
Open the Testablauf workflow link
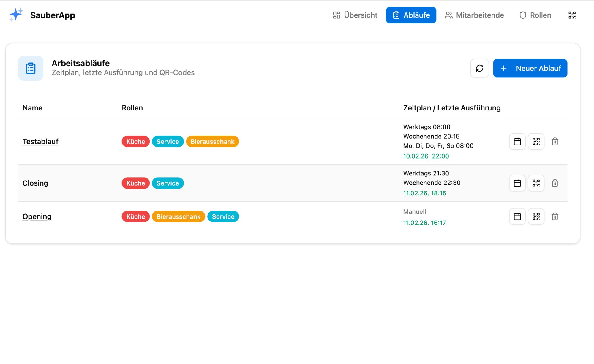point(40,142)
